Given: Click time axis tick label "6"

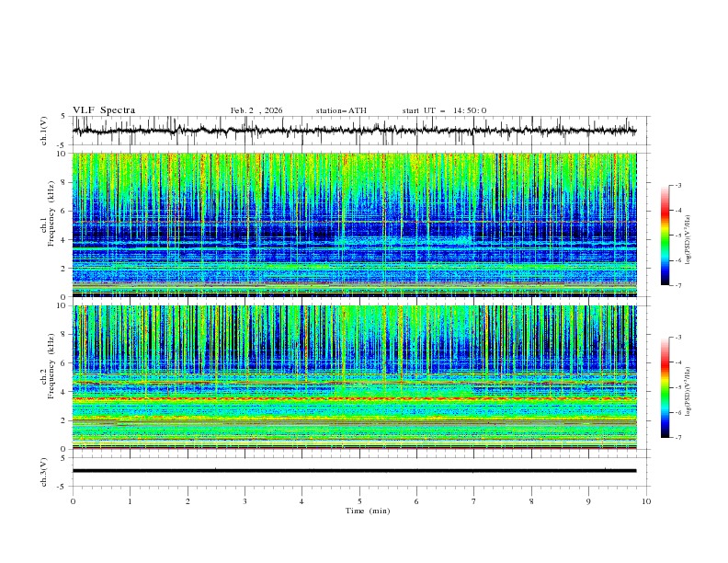Looking at the screenshot, I should point(416,501).
